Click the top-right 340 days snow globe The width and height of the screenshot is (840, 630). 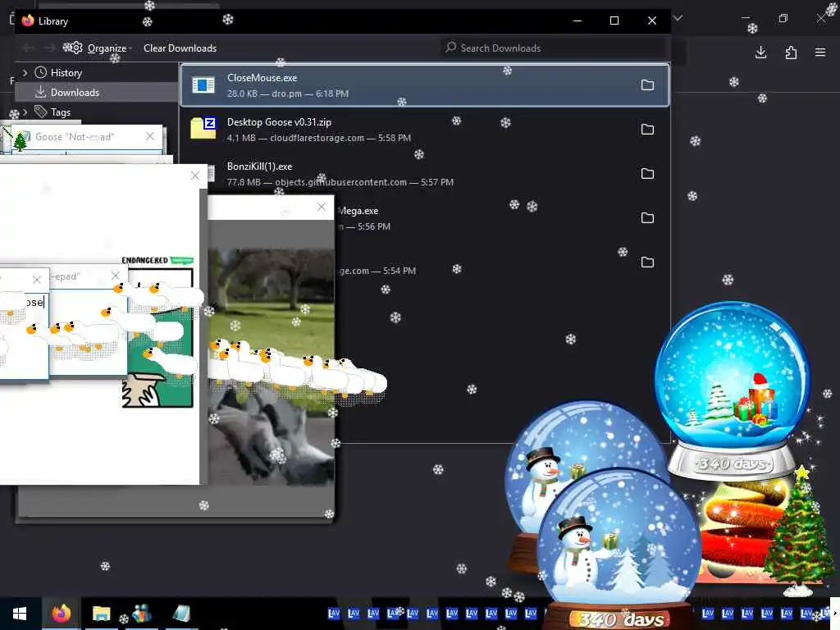pyautogui.click(x=733, y=391)
